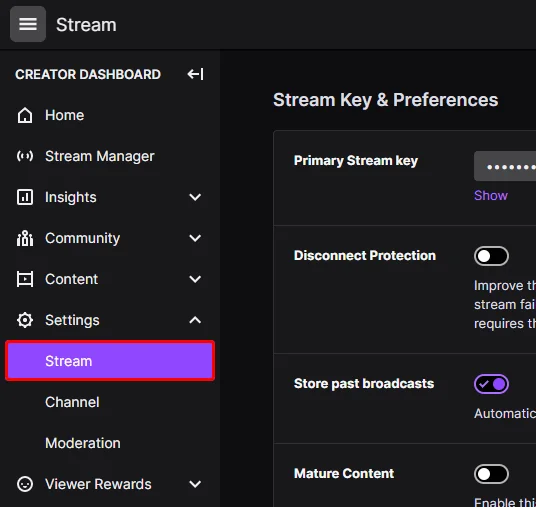Expand the Community section chevron
This screenshot has width=536, height=507.
coord(195,238)
